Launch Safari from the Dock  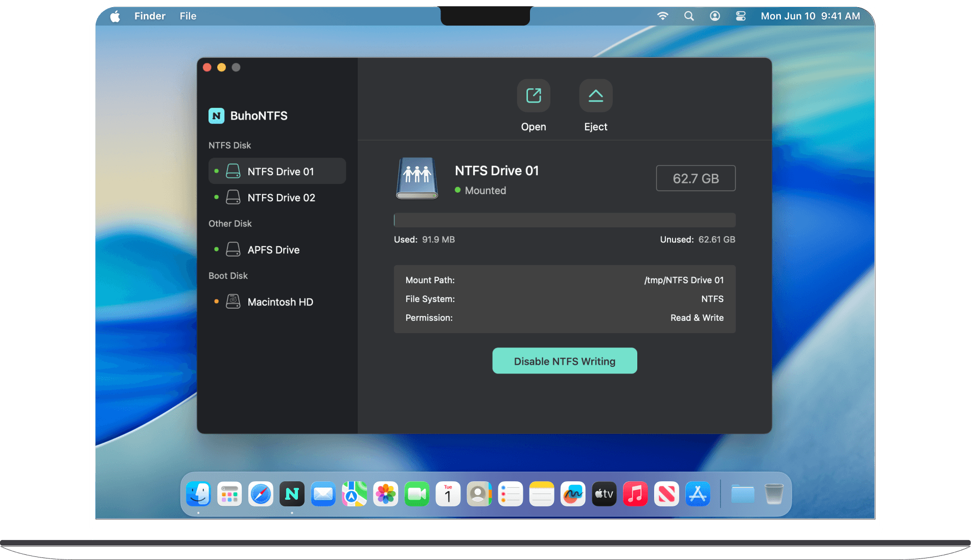(x=261, y=494)
